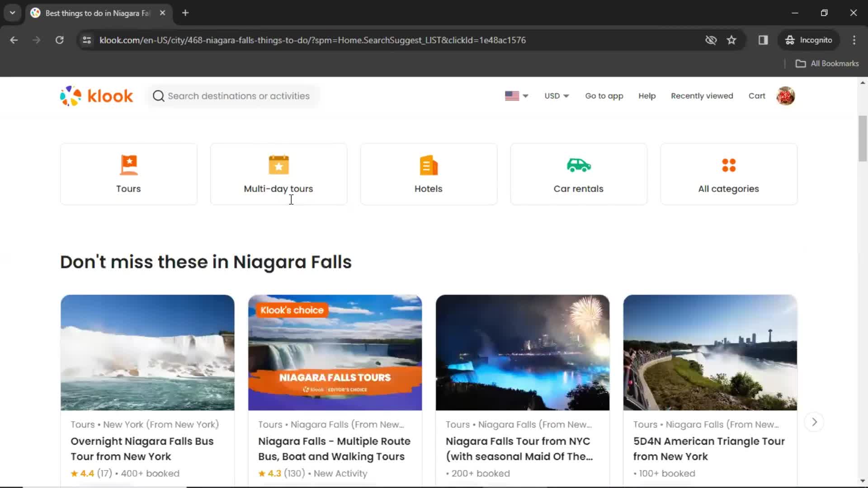Click the third-party cookies blocked eye icon

(x=711, y=40)
